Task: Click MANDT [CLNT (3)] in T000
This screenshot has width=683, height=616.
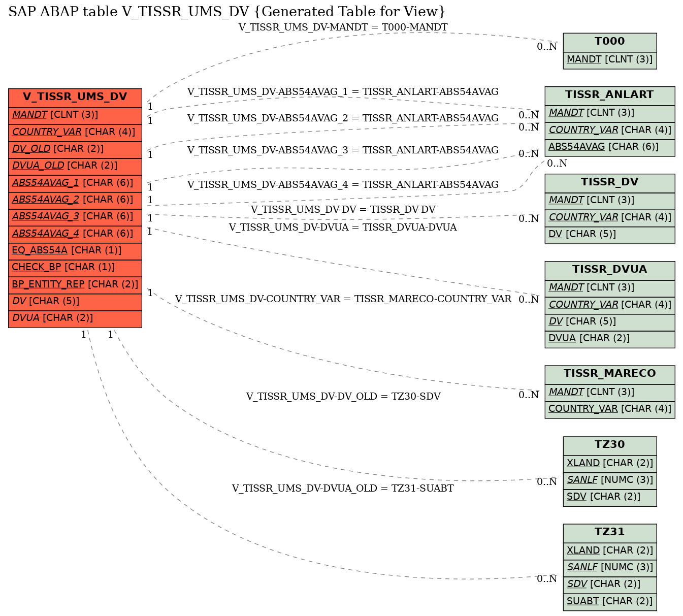Action: pos(610,60)
